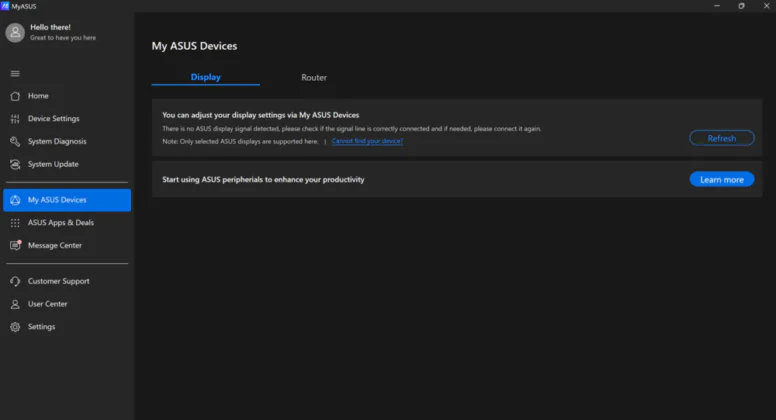Open Message Center label
776x420 pixels.
[x=54, y=245]
